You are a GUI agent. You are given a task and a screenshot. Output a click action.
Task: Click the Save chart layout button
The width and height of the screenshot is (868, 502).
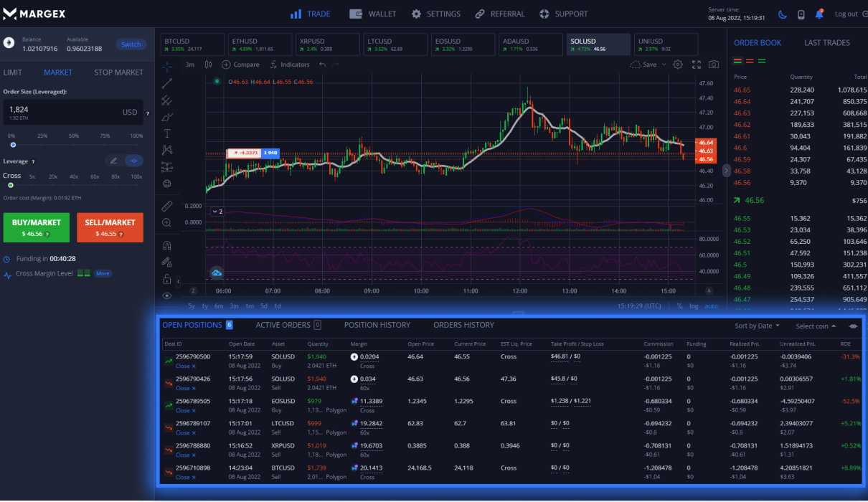coord(643,65)
